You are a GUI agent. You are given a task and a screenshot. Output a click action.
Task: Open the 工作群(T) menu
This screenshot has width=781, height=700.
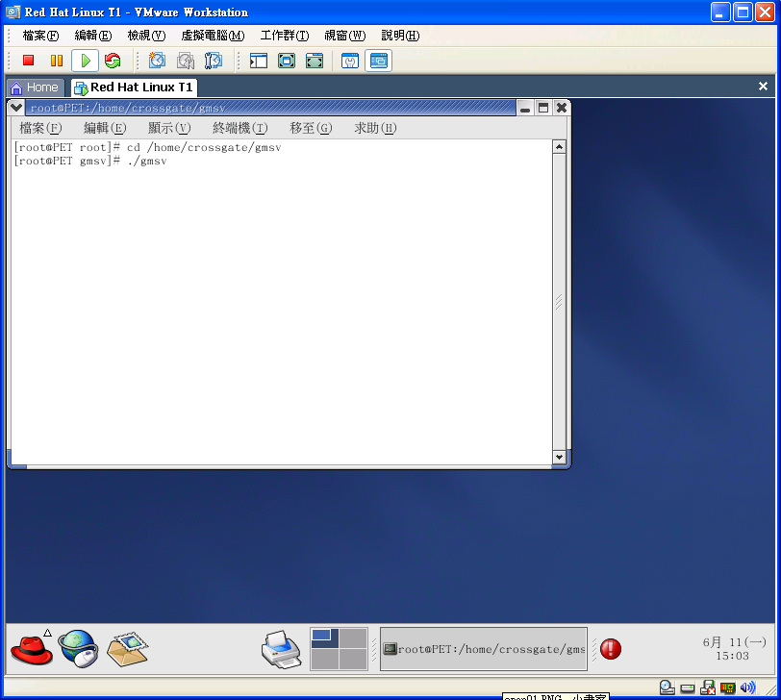pyautogui.click(x=285, y=36)
